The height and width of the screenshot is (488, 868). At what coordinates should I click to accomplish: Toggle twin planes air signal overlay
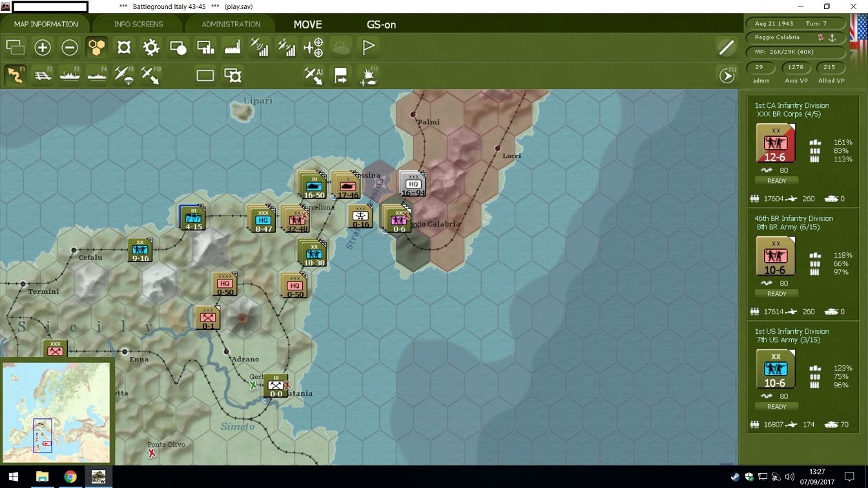point(287,47)
